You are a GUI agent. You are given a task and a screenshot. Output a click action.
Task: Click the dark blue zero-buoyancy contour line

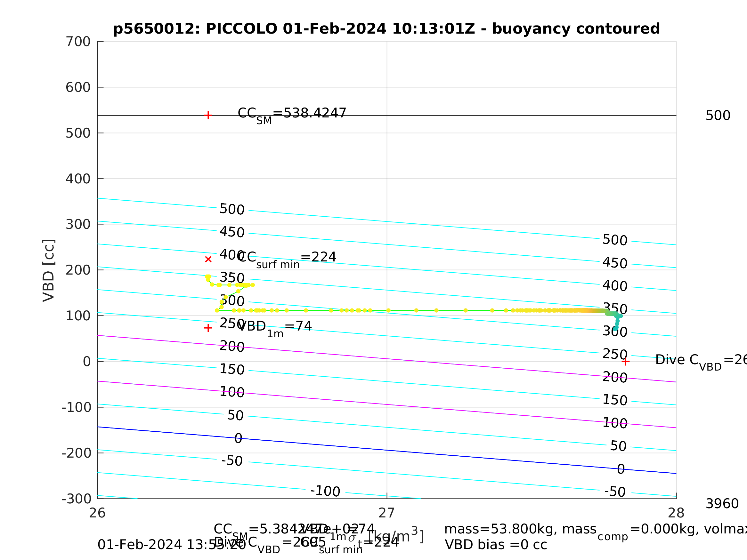pyautogui.click(x=387, y=450)
